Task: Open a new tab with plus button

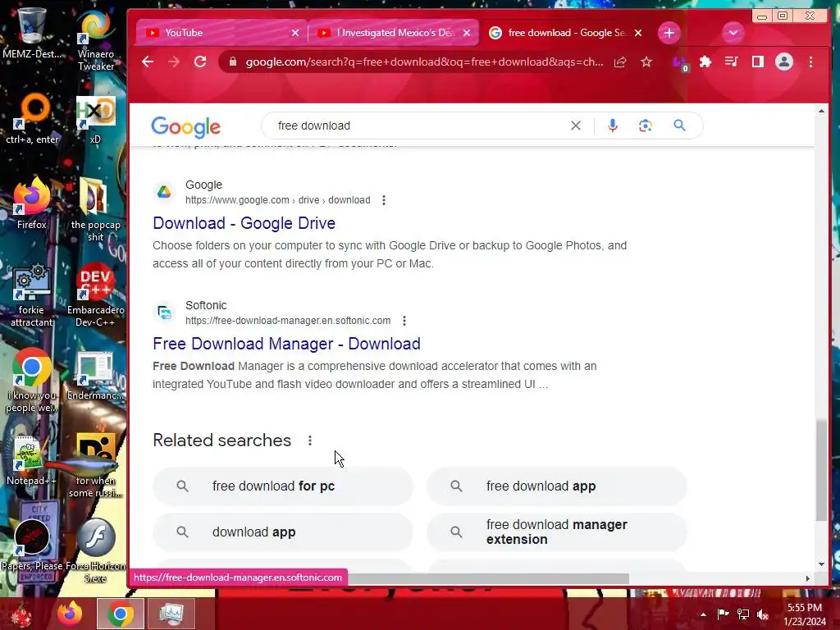Action: 669,33
